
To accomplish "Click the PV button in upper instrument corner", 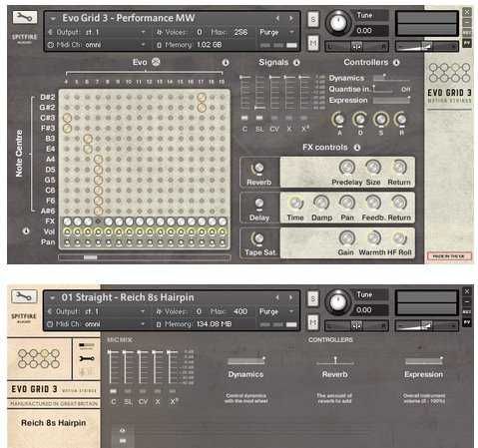I will (467, 43).
